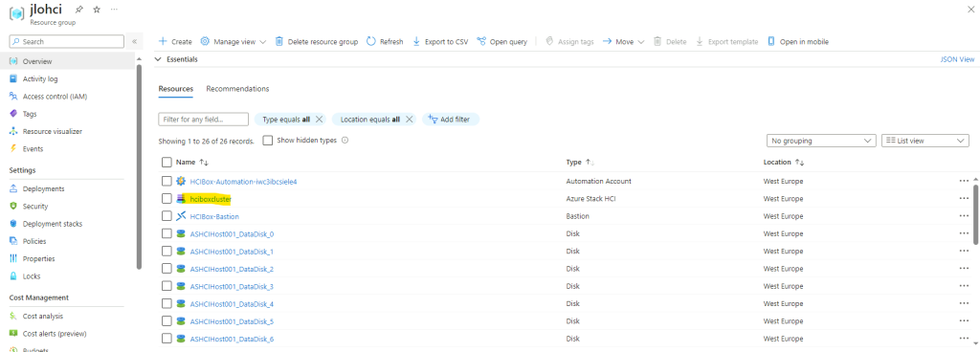Click the info icon beside Show hidden types
This screenshot has height=352, width=980.
(345, 141)
